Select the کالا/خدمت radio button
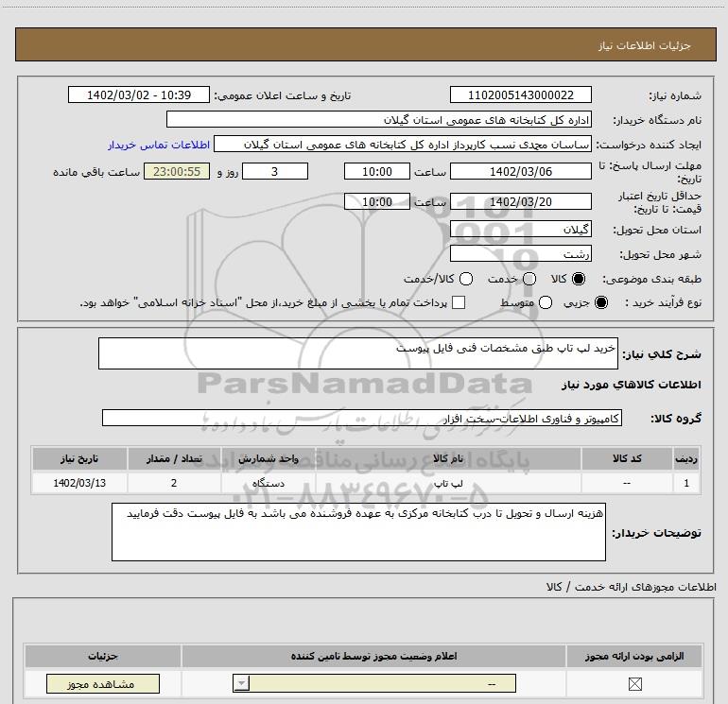The image size is (728, 704). coord(466,279)
